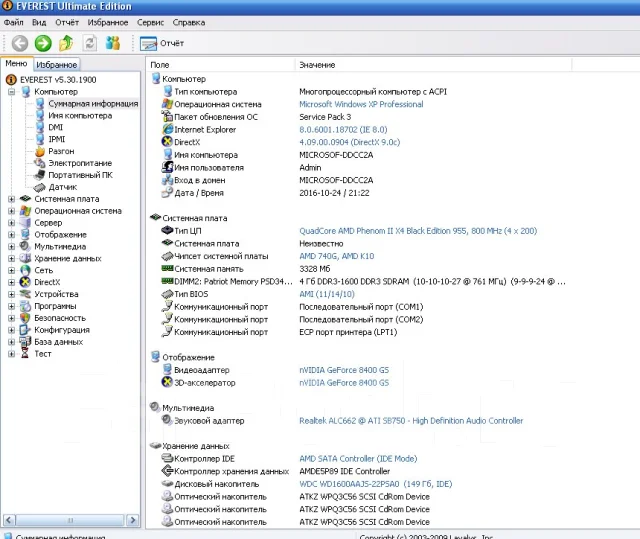The width and height of the screenshot is (640, 539).
Task: Switch to the Избранное tab in sidebar
Action: (x=56, y=64)
